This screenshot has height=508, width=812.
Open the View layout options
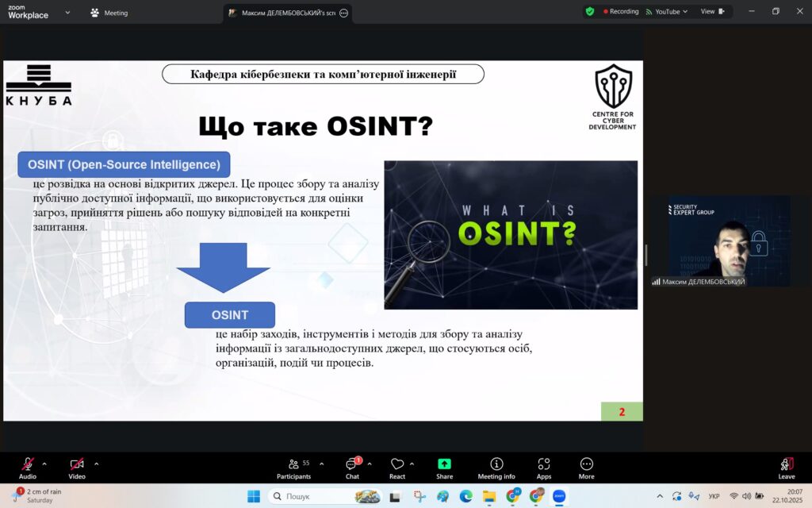click(712, 12)
